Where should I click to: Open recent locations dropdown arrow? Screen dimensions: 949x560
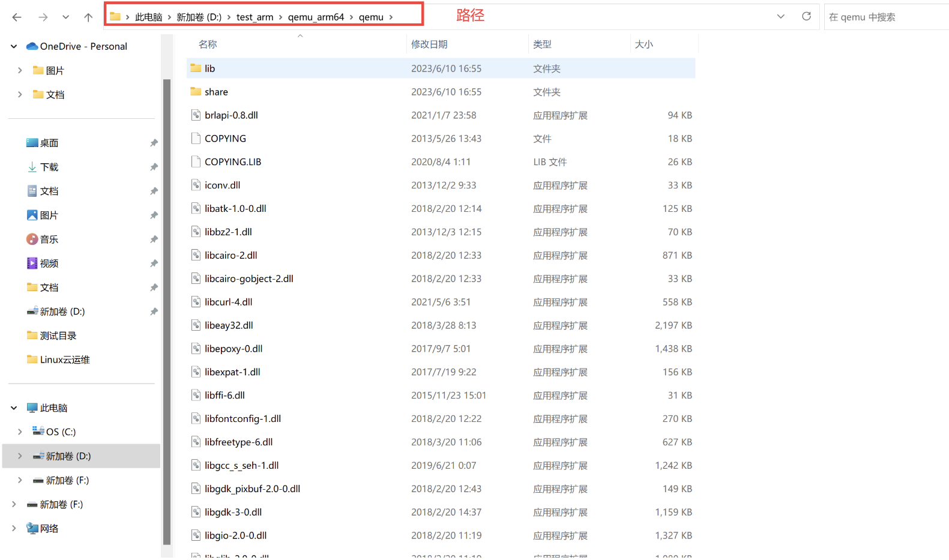click(65, 17)
